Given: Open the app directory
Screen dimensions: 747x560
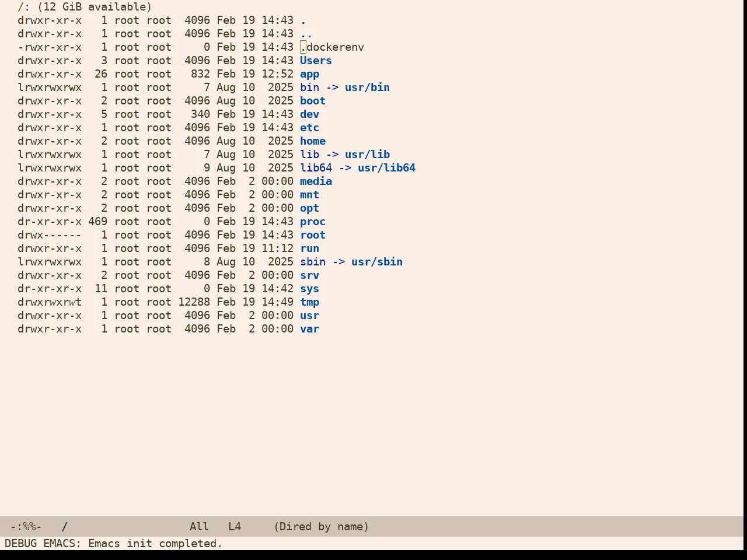Looking at the screenshot, I should coord(309,74).
